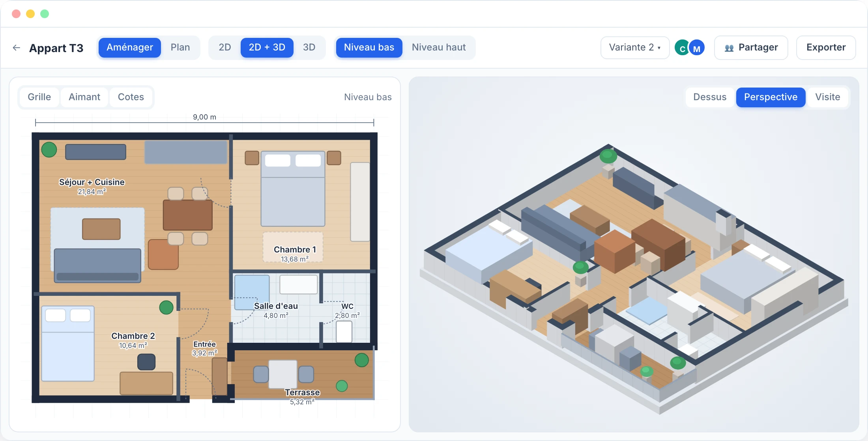The image size is (868, 441).
Task: Select the kitchen counter in Séjour + Cuisine
Action: [186, 152]
